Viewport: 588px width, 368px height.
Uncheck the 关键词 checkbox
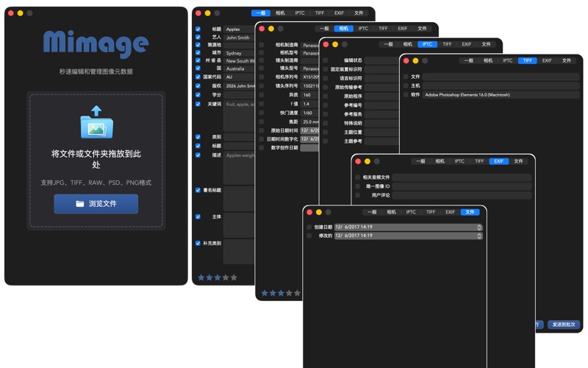click(198, 104)
